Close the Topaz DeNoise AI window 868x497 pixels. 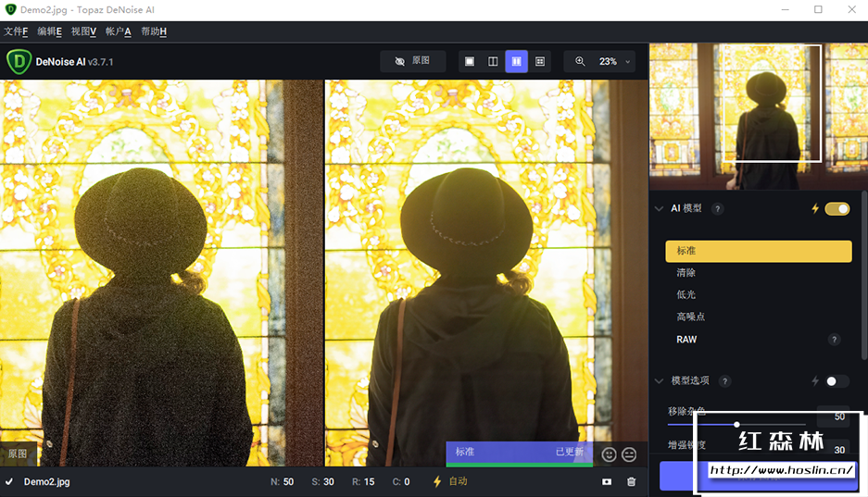852,9
